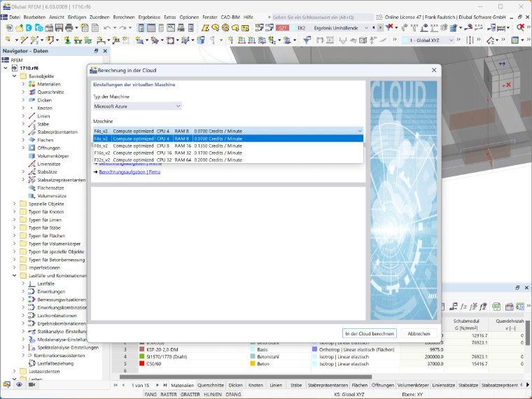
Task: Toggle the Navigator panel toolbar icon
Action: pyautogui.click(x=141, y=28)
